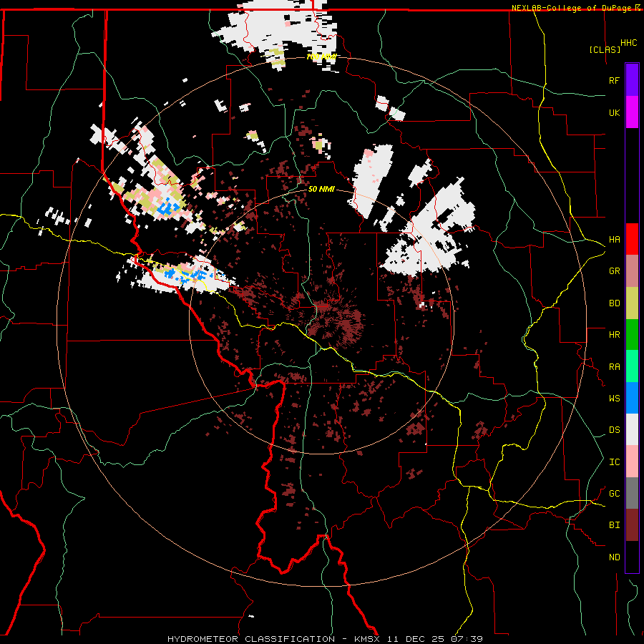This screenshot has height=644, width=644.
Task: Click the GC gray legend swatch
Action: 632,493
